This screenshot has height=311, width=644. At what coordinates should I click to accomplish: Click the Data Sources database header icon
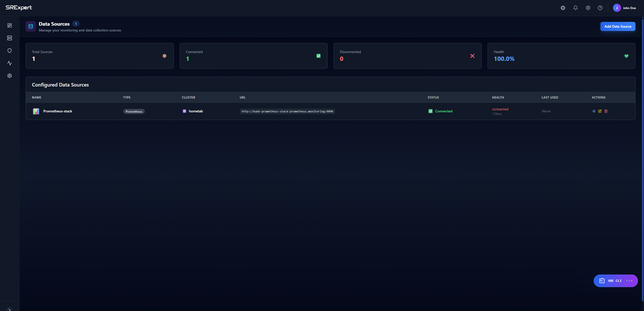[x=30, y=26]
